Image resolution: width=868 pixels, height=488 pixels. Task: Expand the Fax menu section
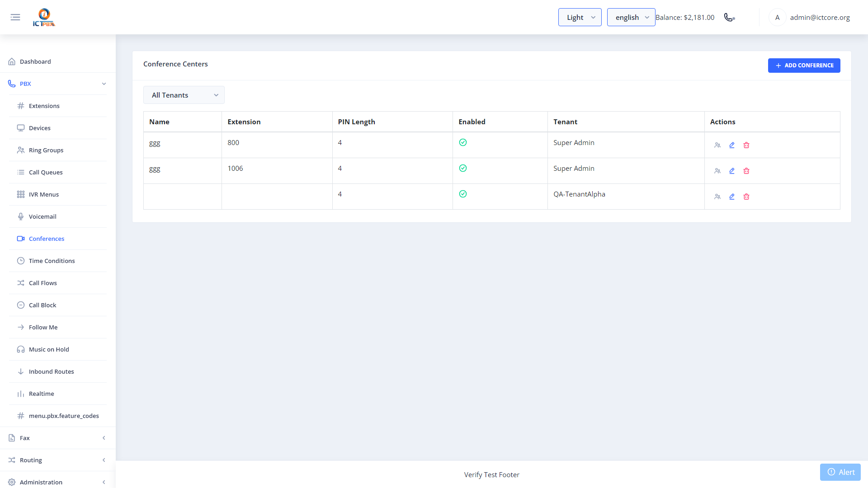[58, 438]
